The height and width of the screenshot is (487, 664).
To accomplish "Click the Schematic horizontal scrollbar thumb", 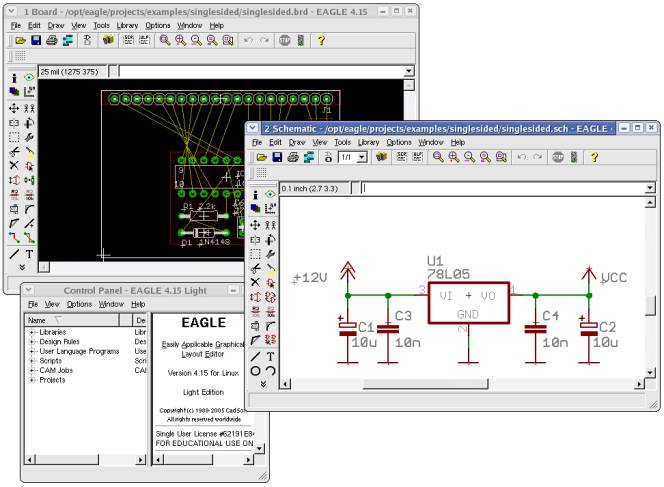I will pos(425,384).
